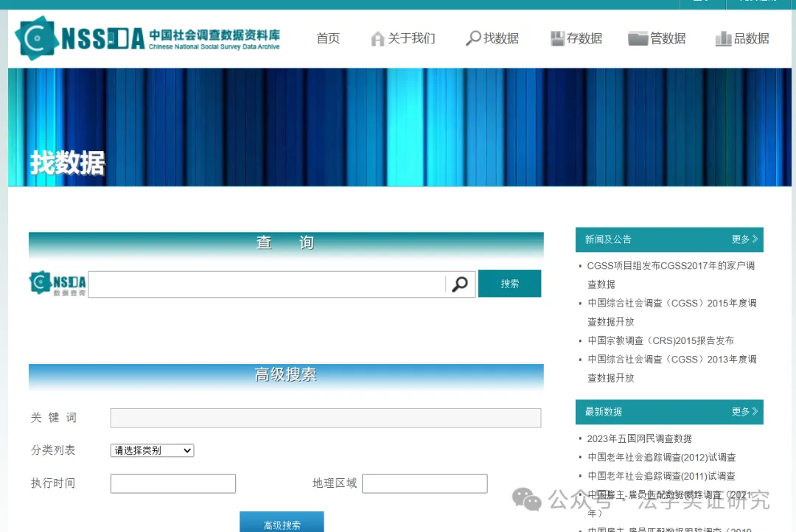Focus the 关键词 input field
This screenshot has height=532, width=796.
tap(326, 418)
